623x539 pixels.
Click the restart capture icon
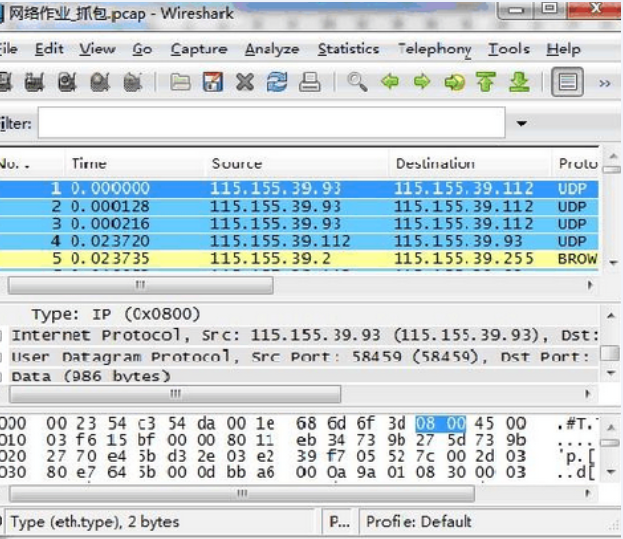point(133,82)
